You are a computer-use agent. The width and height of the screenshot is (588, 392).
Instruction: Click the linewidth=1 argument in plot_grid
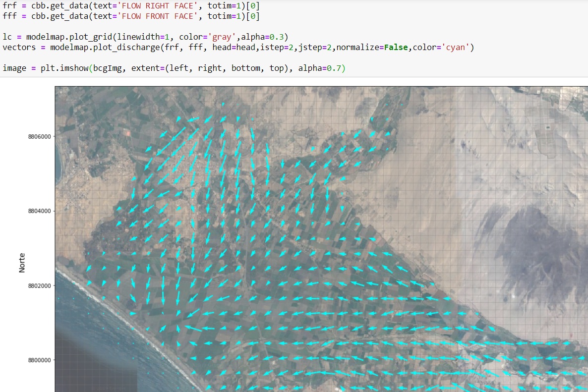pos(143,37)
